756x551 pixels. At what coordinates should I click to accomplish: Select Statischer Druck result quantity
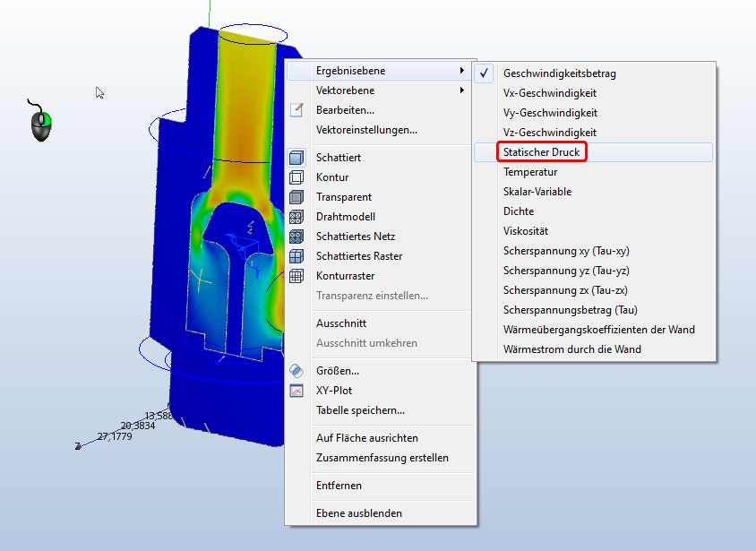(x=594, y=152)
